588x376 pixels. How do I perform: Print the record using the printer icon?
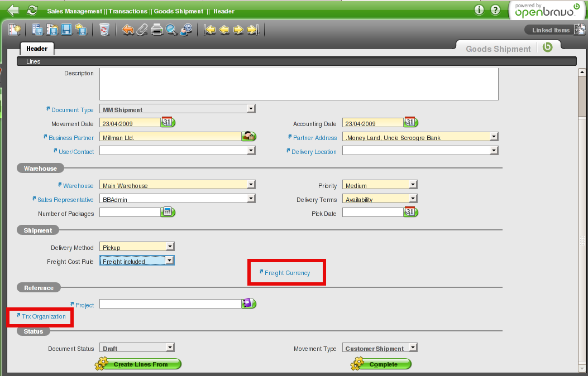click(x=157, y=30)
